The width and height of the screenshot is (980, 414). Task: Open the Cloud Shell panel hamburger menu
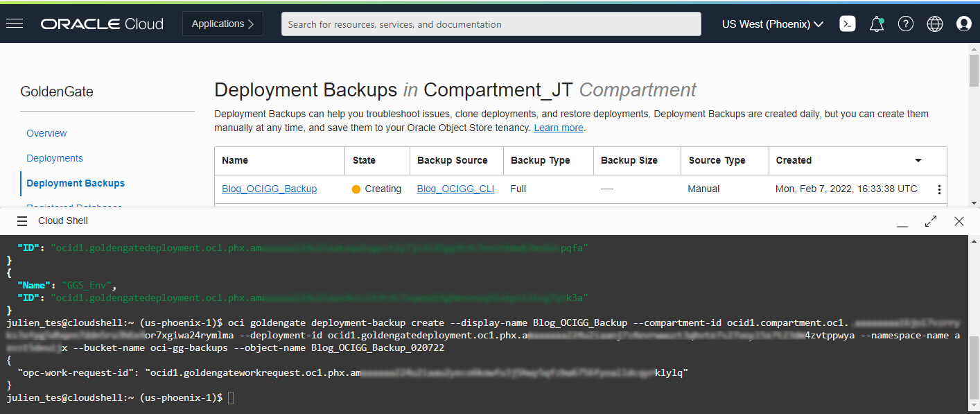pyautogui.click(x=22, y=221)
